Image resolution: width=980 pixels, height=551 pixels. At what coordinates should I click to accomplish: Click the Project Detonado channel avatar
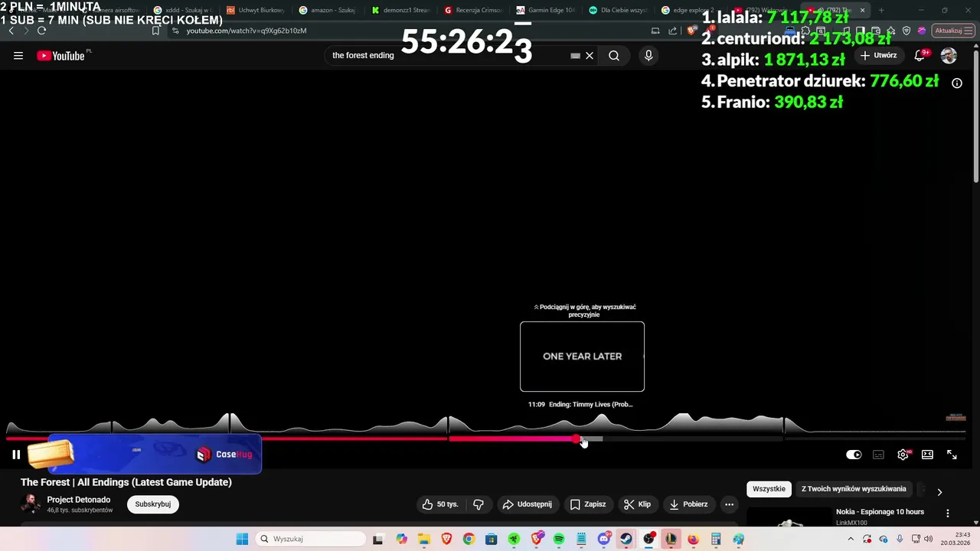[x=31, y=504]
